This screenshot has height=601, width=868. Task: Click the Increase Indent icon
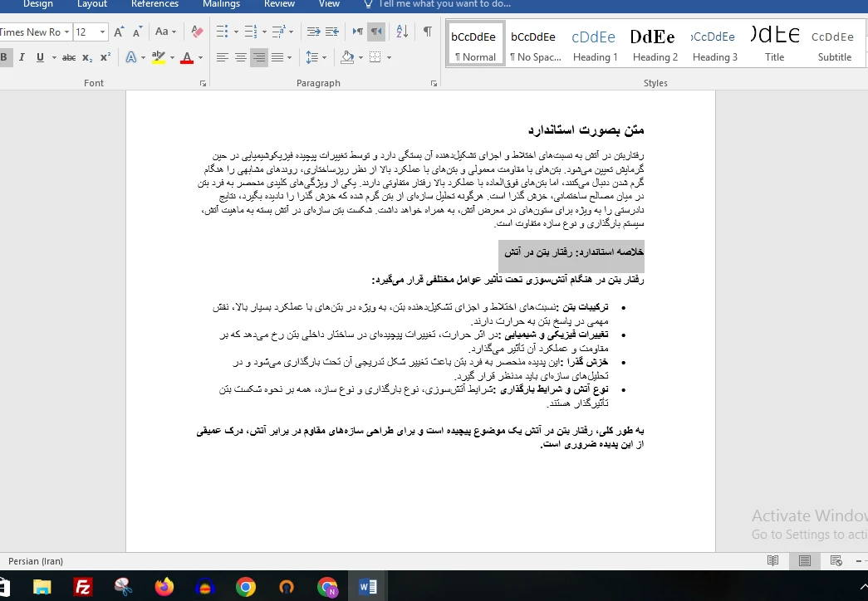click(x=332, y=32)
